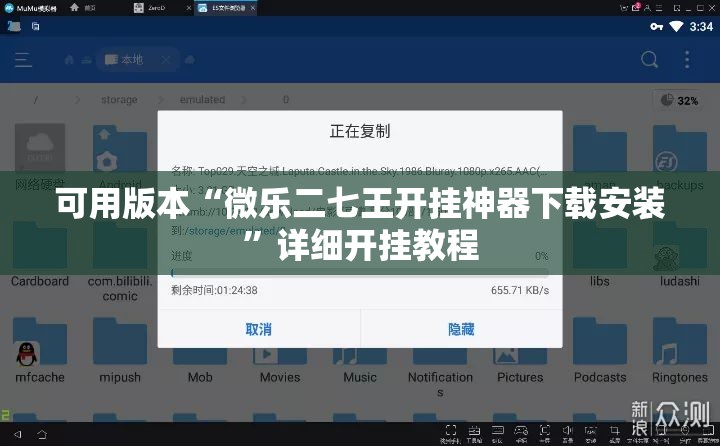Screen dimensions: 720x446
Task: Click the 655.71 KB/s speed text
Action: coord(520,290)
